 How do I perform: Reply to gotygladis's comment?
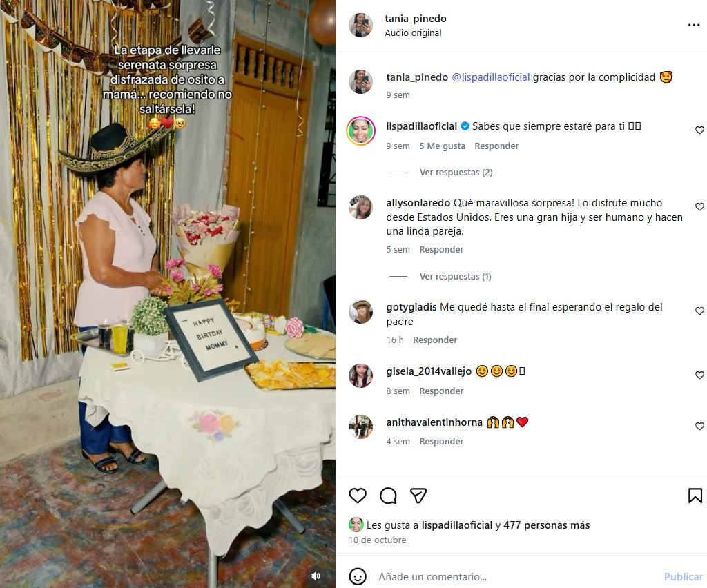coord(435,340)
